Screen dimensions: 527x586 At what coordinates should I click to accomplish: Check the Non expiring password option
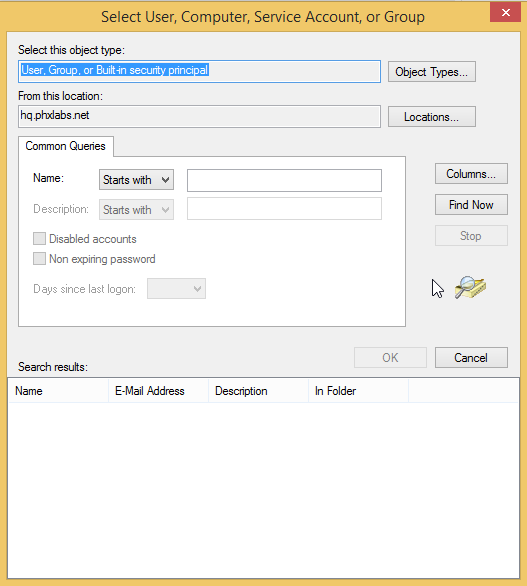pyautogui.click(x=39, y=259)
